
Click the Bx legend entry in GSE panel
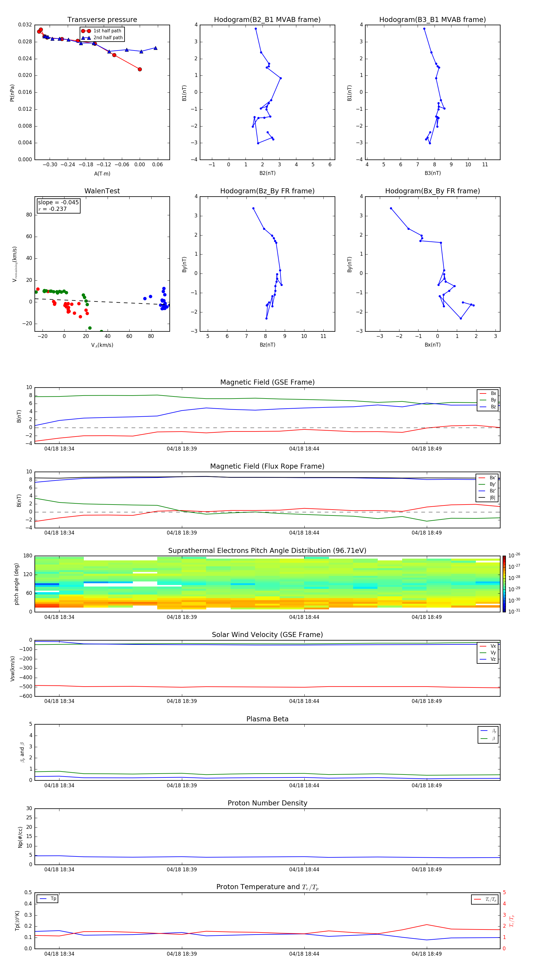(488, 393)
